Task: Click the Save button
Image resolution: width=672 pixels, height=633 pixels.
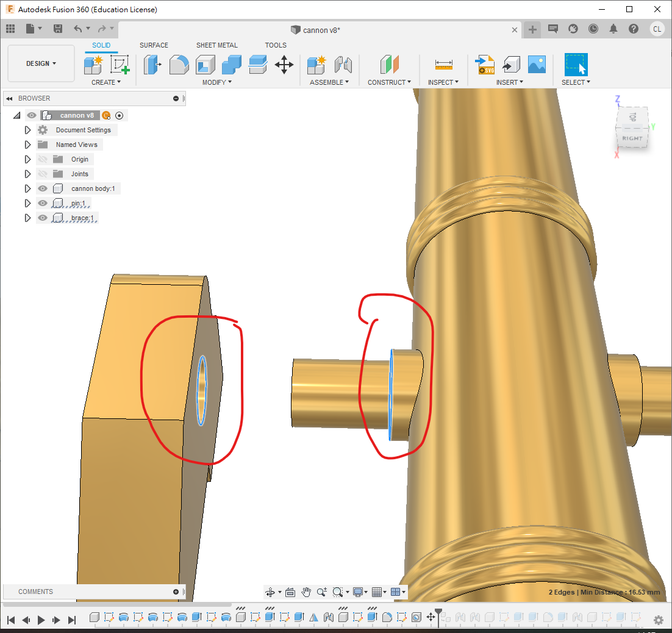Action: click(58, 29)
